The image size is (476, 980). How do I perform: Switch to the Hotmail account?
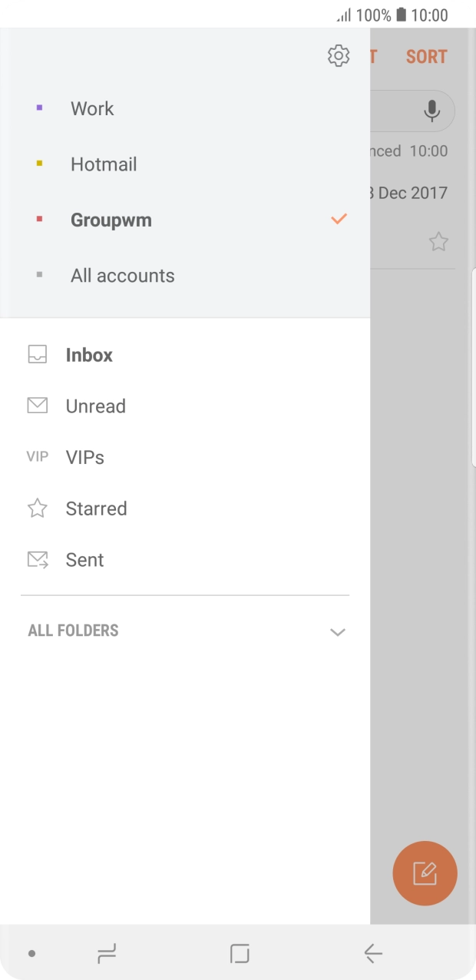pos(104,164)
